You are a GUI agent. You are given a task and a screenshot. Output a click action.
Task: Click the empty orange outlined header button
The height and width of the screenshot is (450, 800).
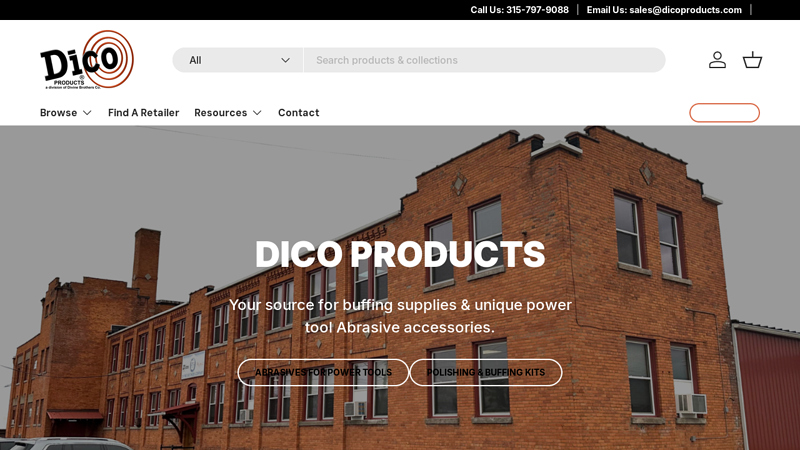[x=724, y=113]
